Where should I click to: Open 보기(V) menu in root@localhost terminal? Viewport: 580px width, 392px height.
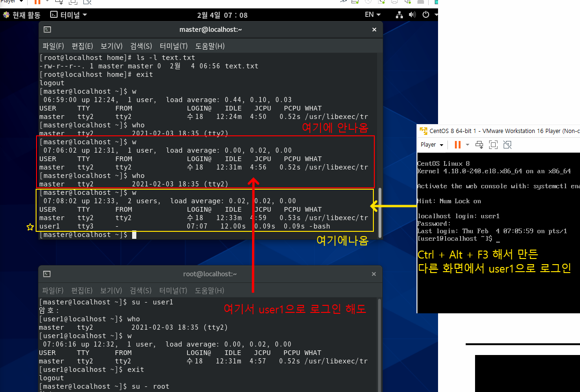tap(111, 290)
